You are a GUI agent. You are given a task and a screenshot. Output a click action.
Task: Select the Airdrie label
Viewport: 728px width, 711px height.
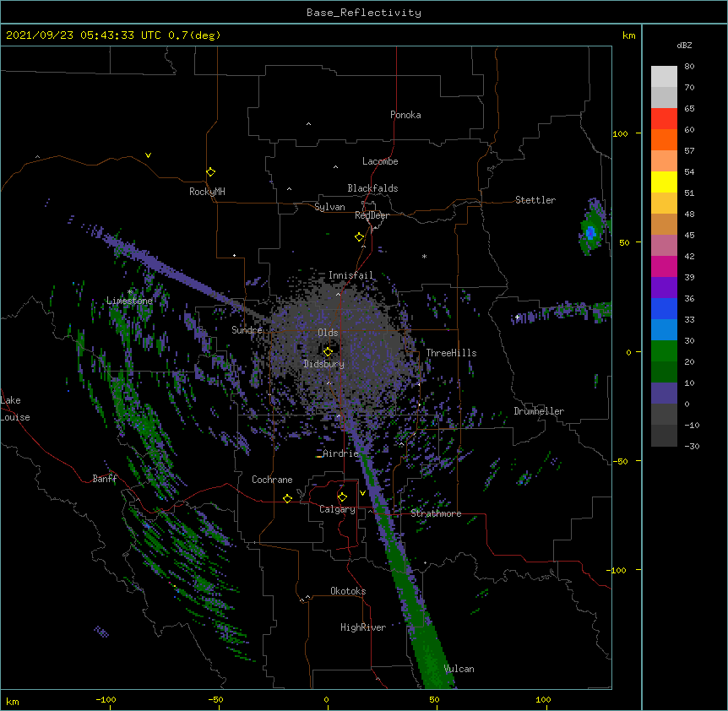point(341,453)
